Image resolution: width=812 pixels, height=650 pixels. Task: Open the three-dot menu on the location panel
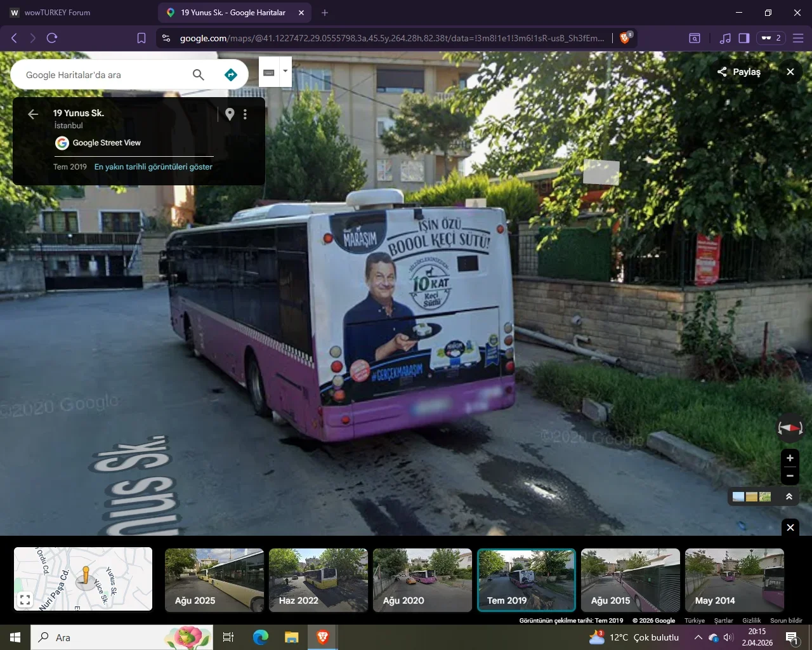coord(246,114)
